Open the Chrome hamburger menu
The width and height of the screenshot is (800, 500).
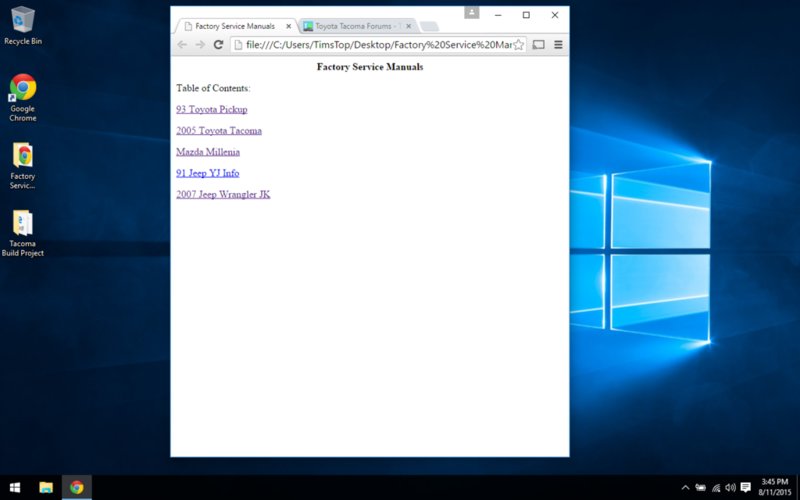(558, 45)
